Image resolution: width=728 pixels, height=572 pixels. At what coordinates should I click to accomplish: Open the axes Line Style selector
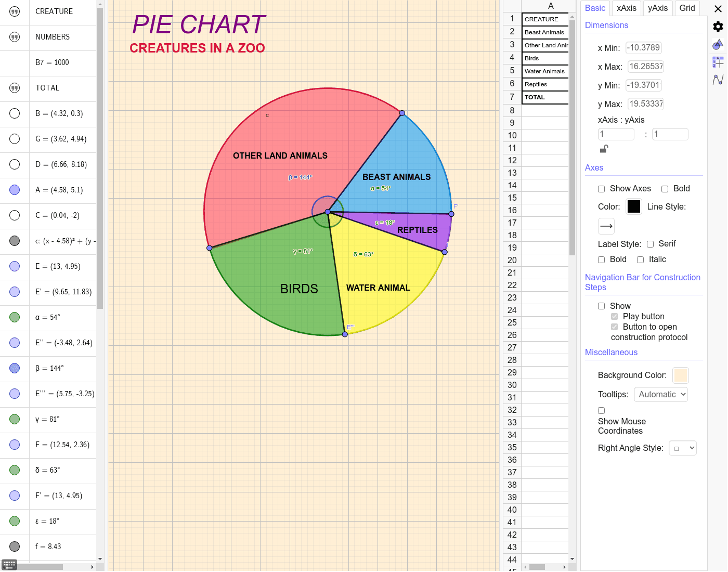coord(606,226)
